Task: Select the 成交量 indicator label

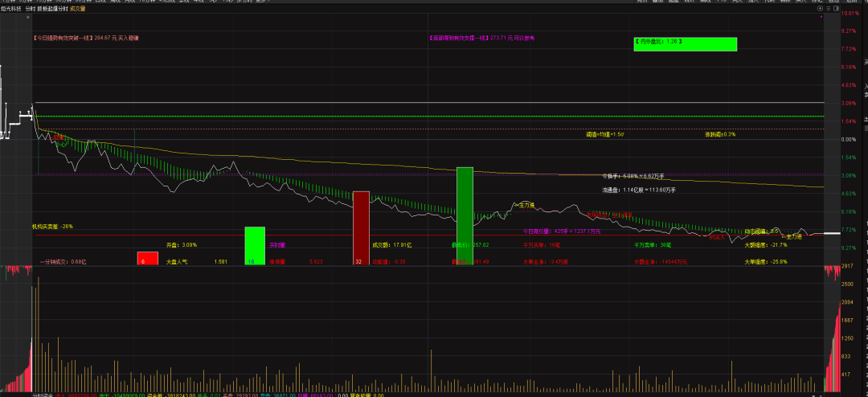Action: click(x=77, y=10)
